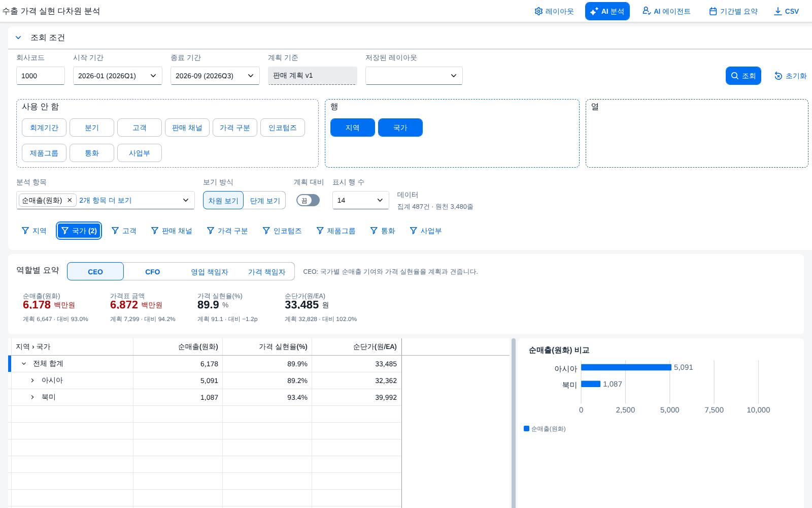The image size is (812, 508).
Task: Open the 지역 filter
Action: coord(33,231)
